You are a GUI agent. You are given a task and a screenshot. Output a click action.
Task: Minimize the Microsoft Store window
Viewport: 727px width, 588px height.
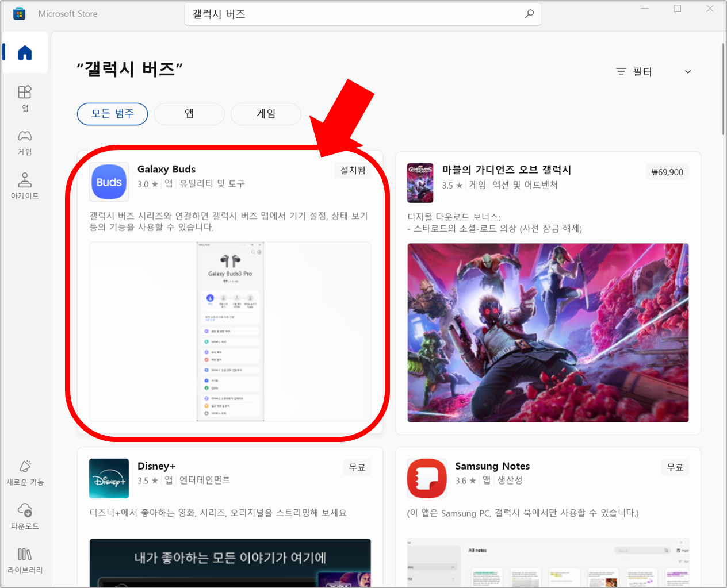[645, 9]
